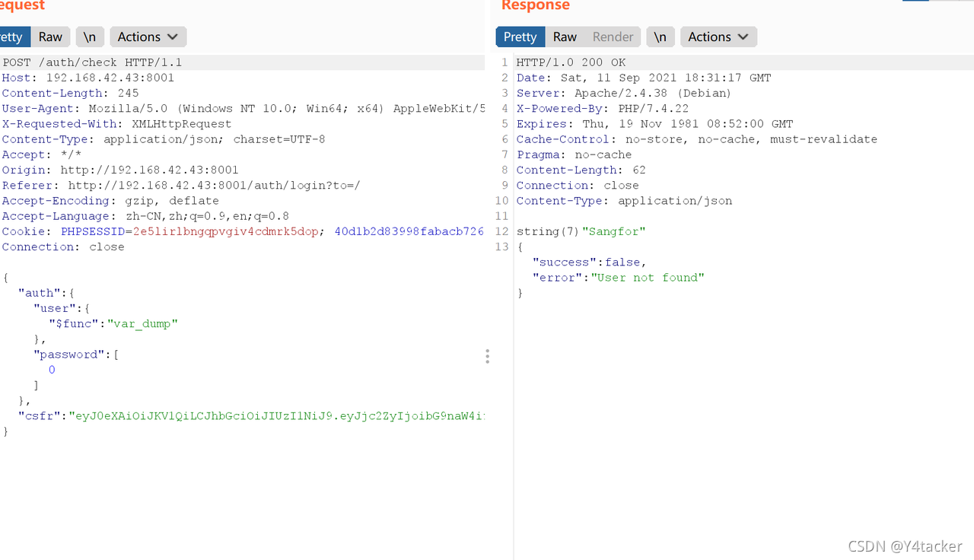
Task: Click the Origin header line
Action: [x=120, y=170]
